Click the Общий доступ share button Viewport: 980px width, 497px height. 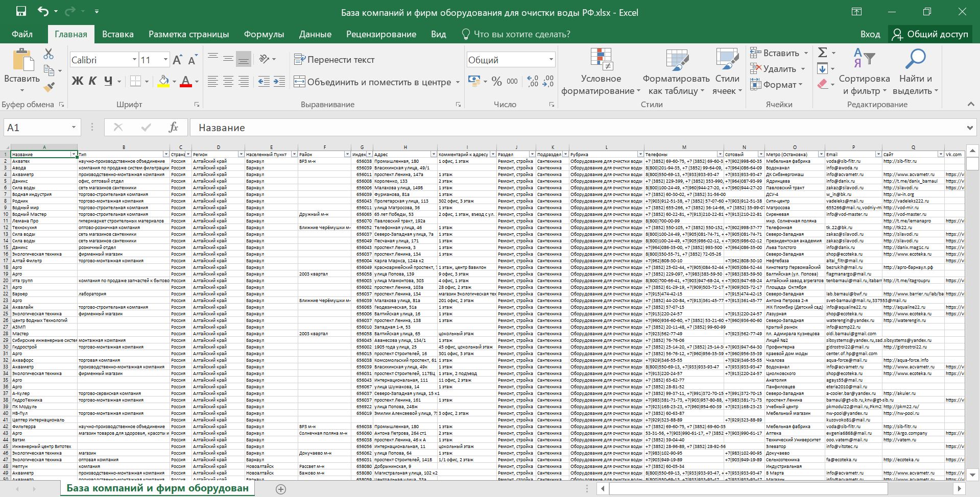point(930,34)
